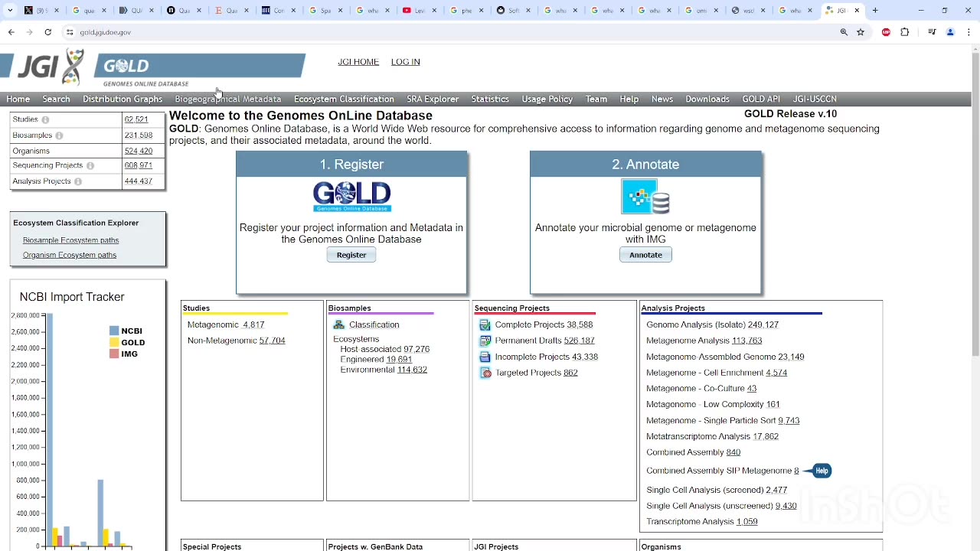Click the Targeted Projects target icon

[x=485, y=373]
